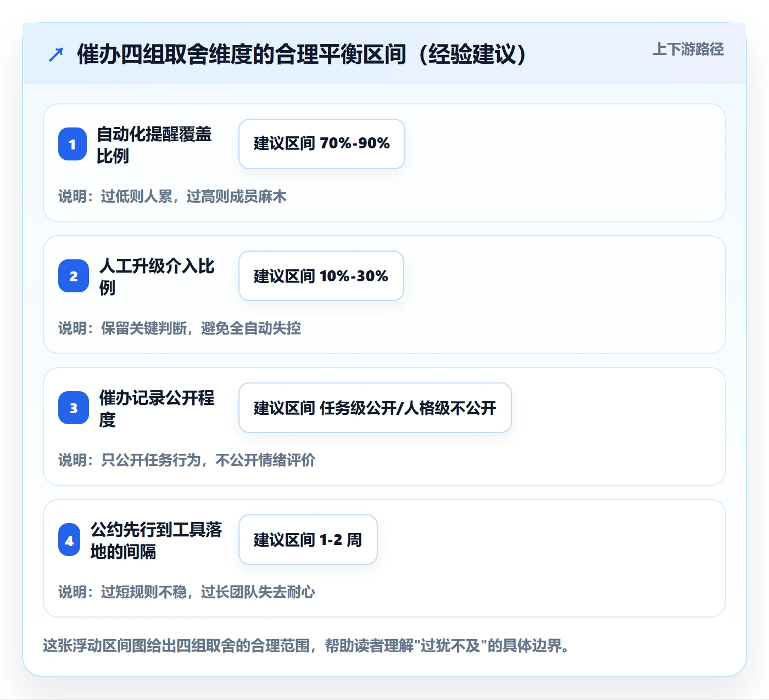
Task: Click the 公约先行到工具落地的间隔 heading
Action: point(156,540)
